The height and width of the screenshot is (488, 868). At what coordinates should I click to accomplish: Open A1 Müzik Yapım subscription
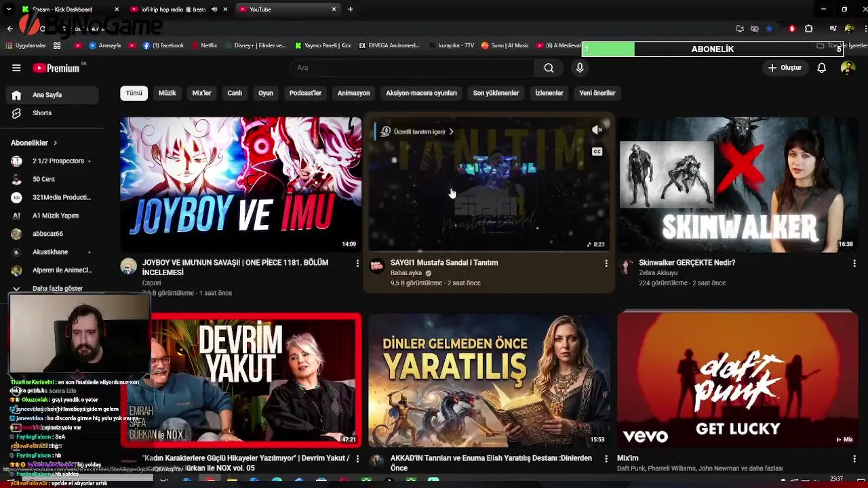click(53, 216)
